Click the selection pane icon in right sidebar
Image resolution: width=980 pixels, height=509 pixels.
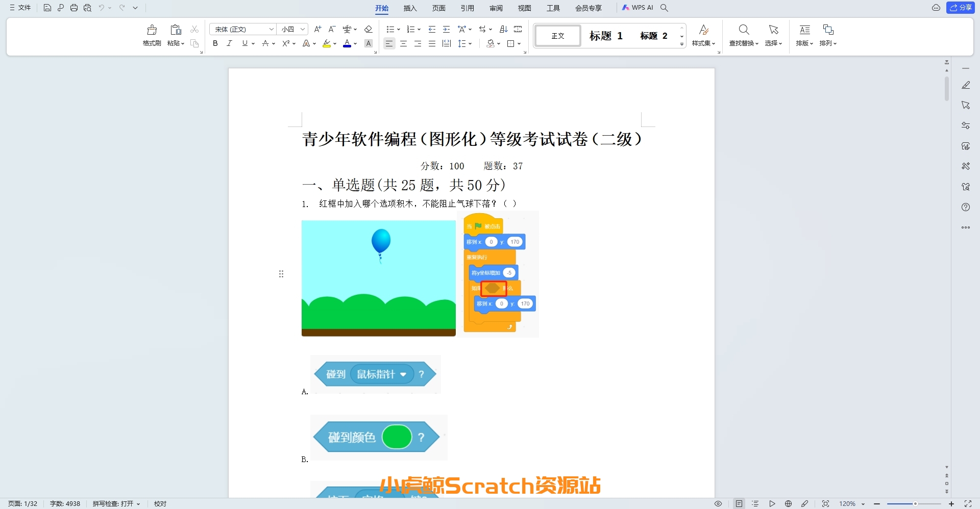pos(966,105)
